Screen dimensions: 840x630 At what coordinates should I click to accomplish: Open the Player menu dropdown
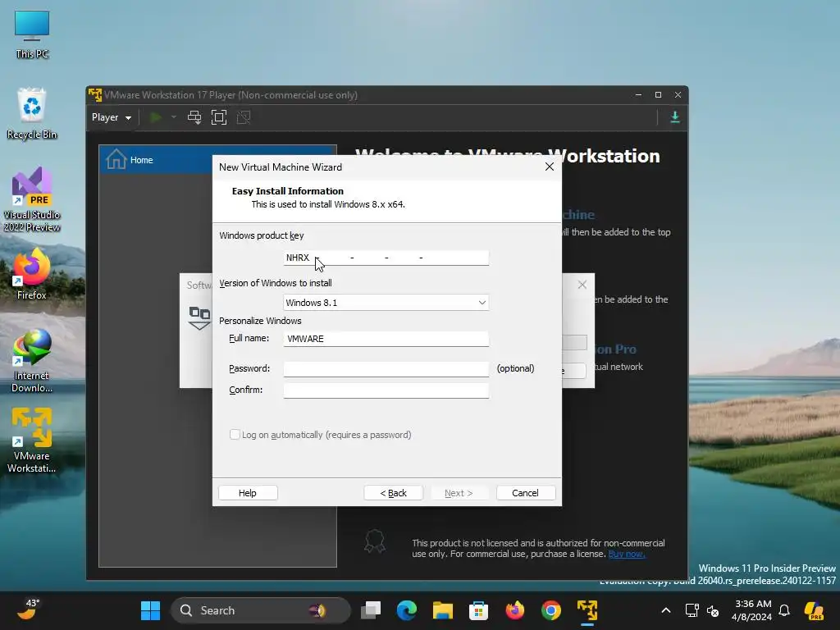click(x=112, y=117)
